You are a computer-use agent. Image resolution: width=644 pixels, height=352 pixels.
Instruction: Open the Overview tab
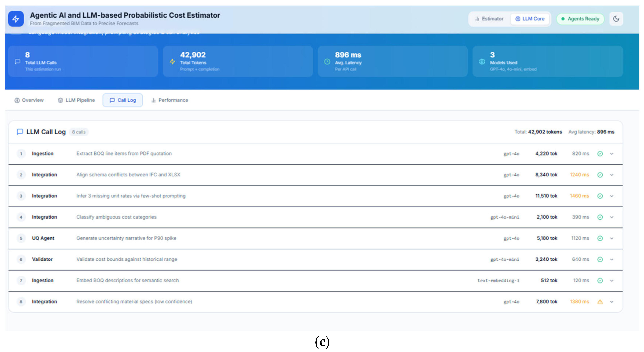click(x=29, y=100)
